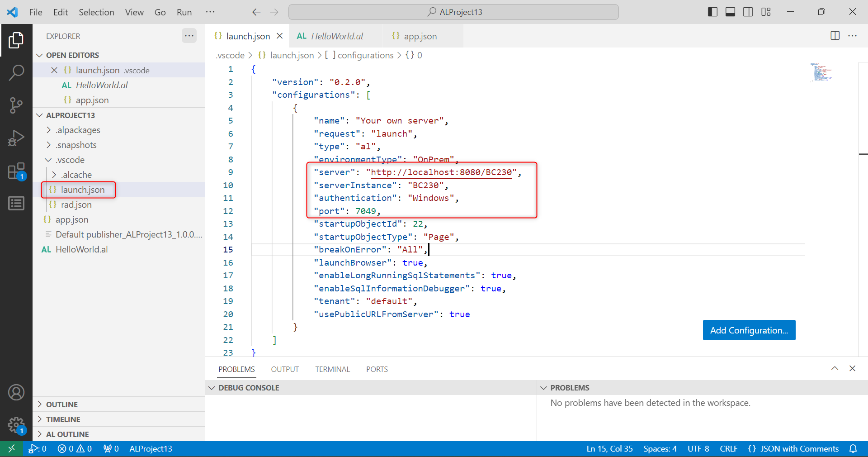The image size is (868, 457).
Task: Toggle the secondary side bar visibility
Action: (x=748, y=12)
